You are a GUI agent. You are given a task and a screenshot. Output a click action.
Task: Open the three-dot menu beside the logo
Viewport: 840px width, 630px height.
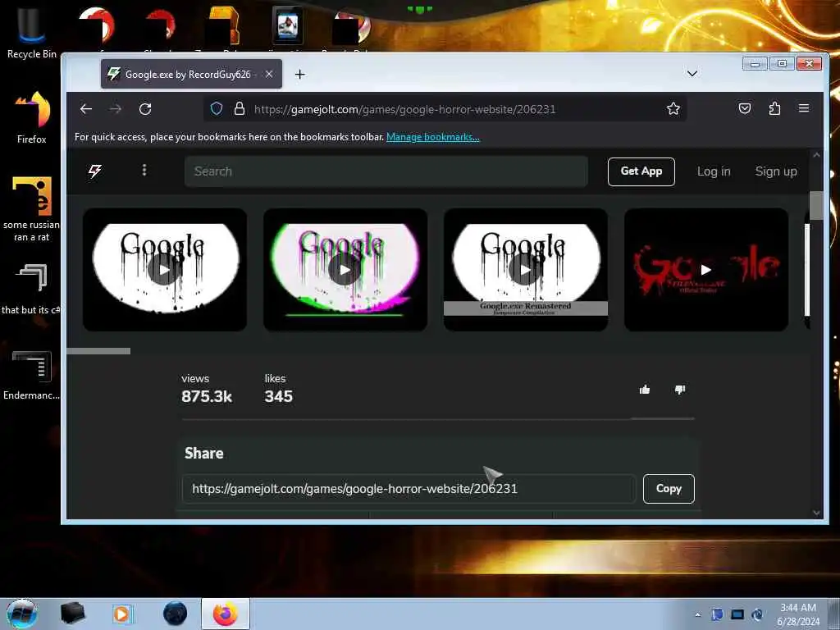click(144, 171)
